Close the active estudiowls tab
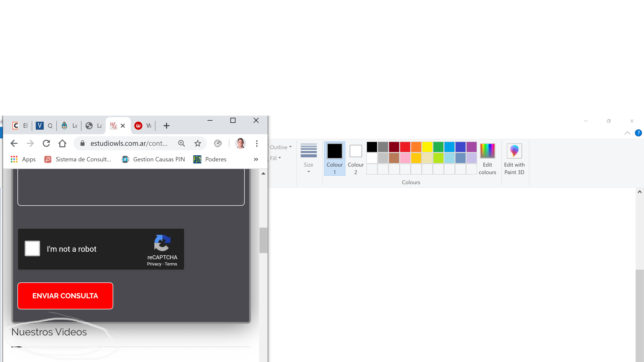The width and height of the screenshot is (644, 362). click(123, 126)
